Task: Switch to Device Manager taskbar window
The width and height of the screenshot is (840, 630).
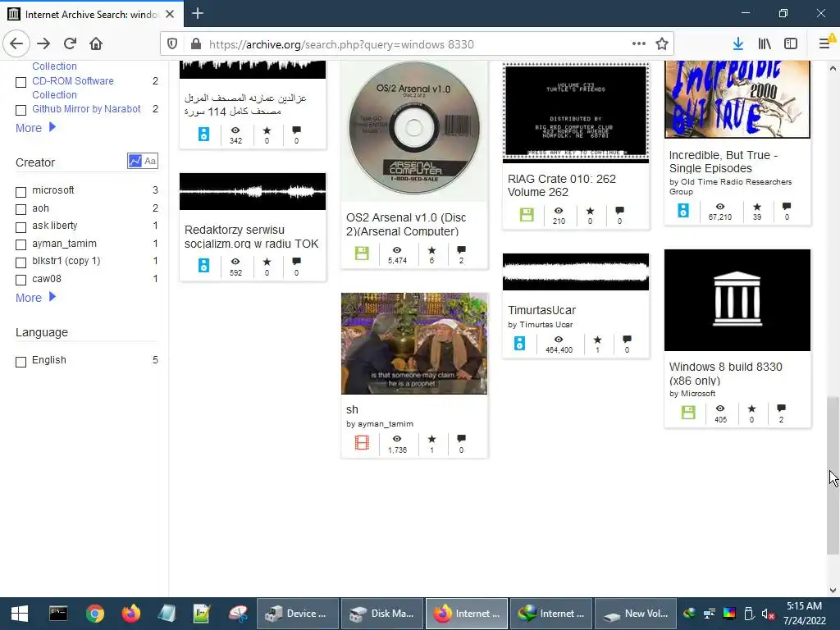Action: [x=297, y=614]
